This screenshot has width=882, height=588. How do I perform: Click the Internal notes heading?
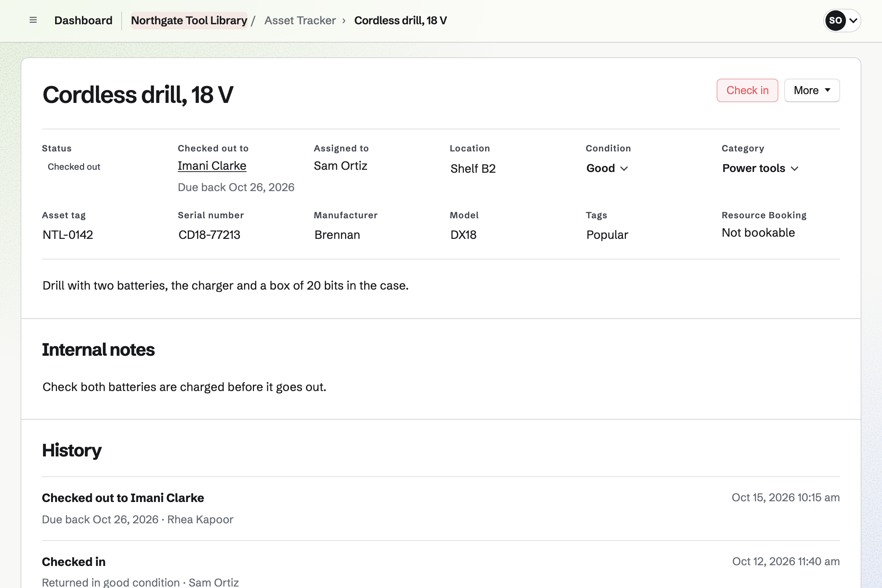click(98, 350)
